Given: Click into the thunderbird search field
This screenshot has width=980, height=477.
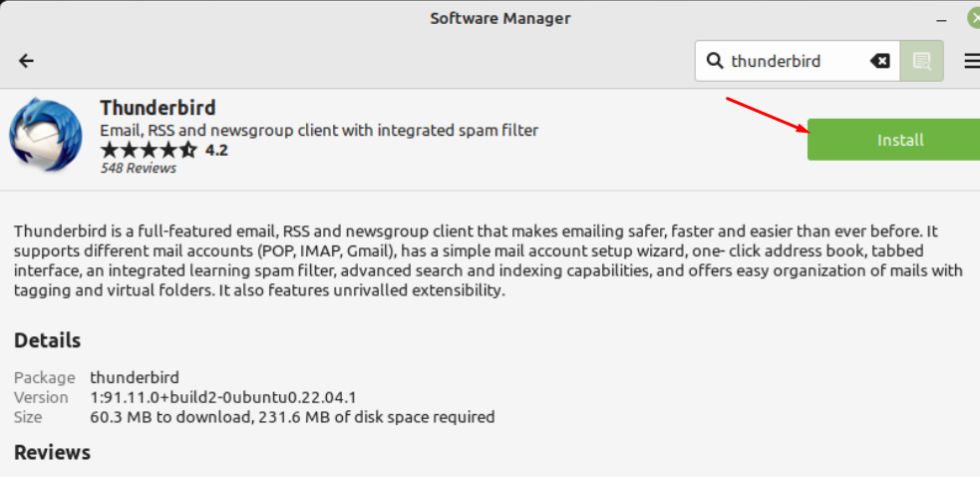Looking at the screenshot, I should point(798,61).
